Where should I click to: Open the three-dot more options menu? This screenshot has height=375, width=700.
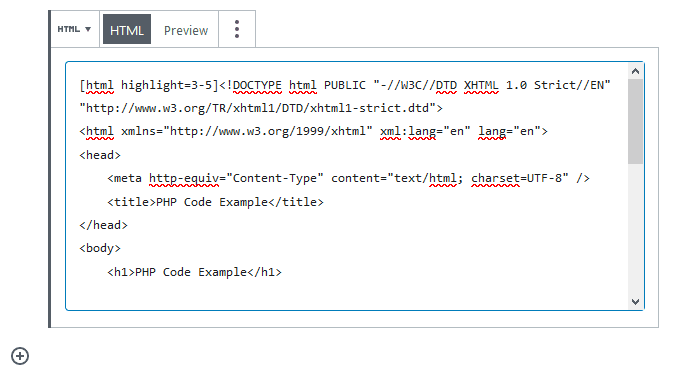[x=237, y=29]
